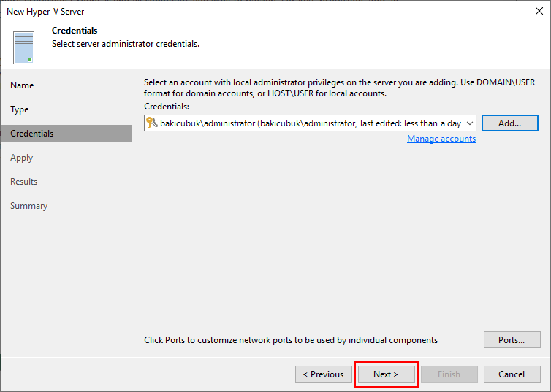Expand the Credentials dropdown chevron
This screenshot has width=551, height=392.
pyautogui.click(x=469, y=123)
